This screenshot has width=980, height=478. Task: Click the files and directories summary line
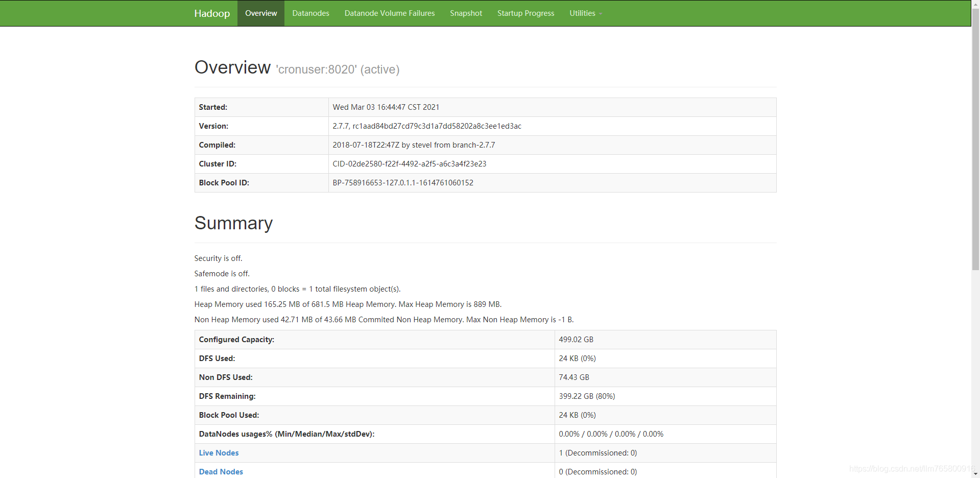click(x=297, y=289)
